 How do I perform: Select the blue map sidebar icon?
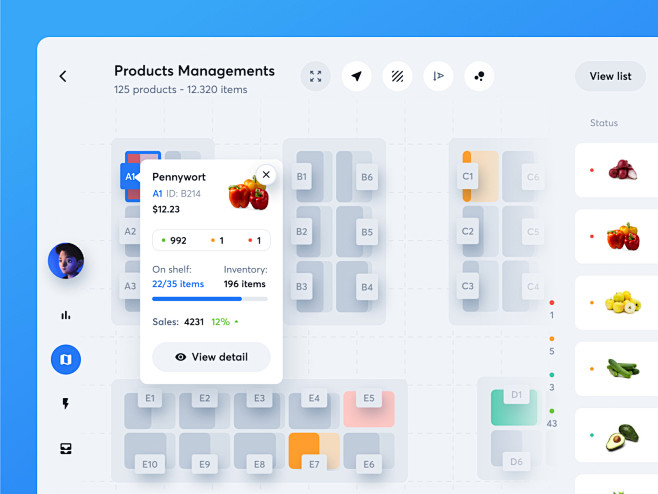coord(66,360)
